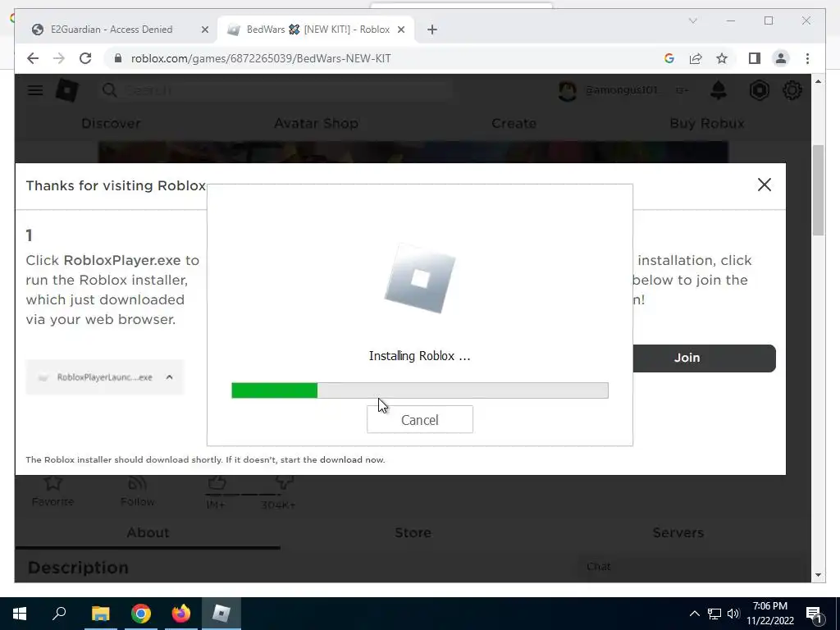Screen dimensions: 840x630
Task: Click the volume speaker tray icon
Action: 733,614
